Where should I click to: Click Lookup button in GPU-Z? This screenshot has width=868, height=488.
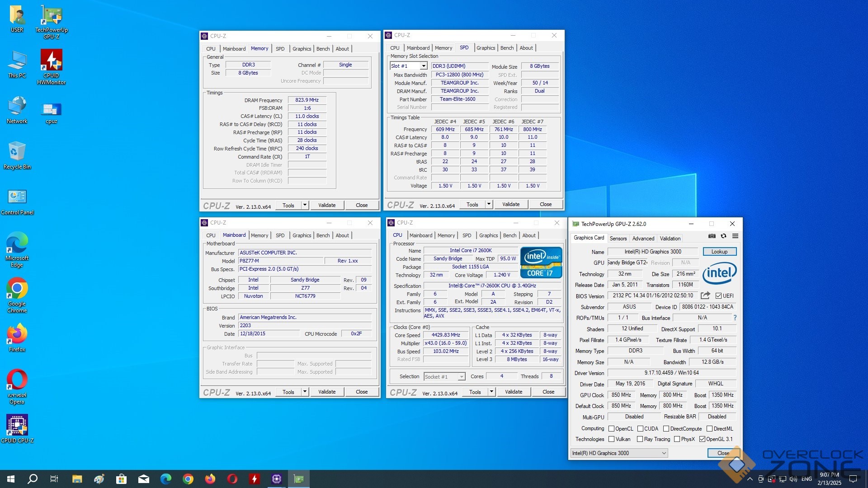[719, 252]
